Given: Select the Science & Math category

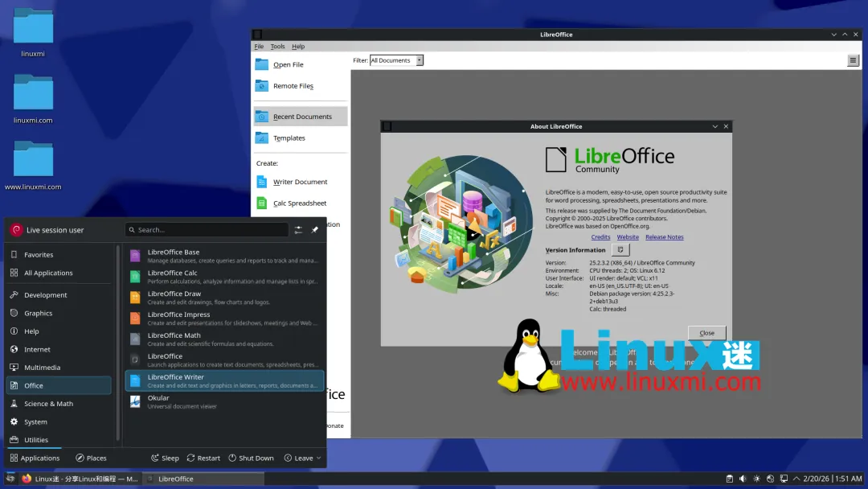Looking at the screenshot, I should (x=59, y=404).
